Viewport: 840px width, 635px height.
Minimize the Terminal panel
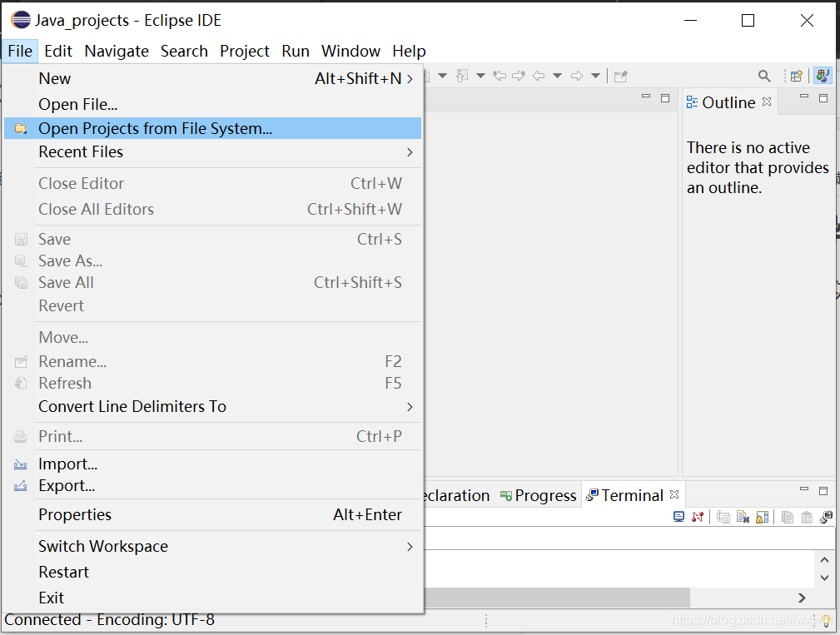804,489
